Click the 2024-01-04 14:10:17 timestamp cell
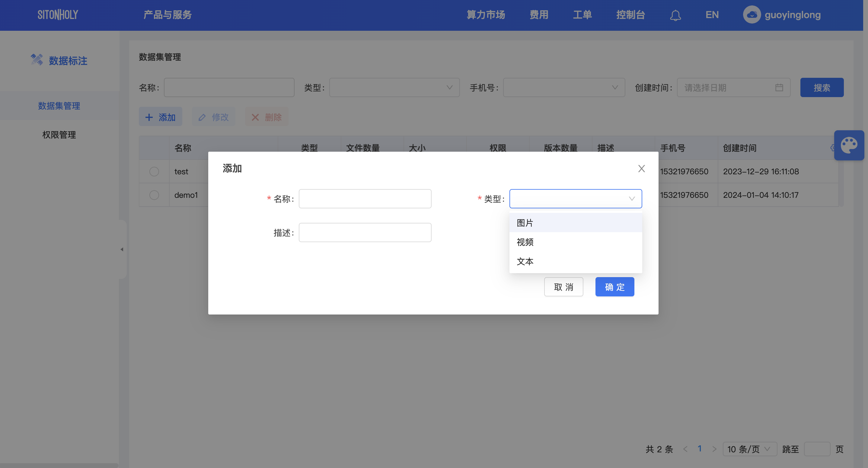The image size is (868, 468). point(761,195)
